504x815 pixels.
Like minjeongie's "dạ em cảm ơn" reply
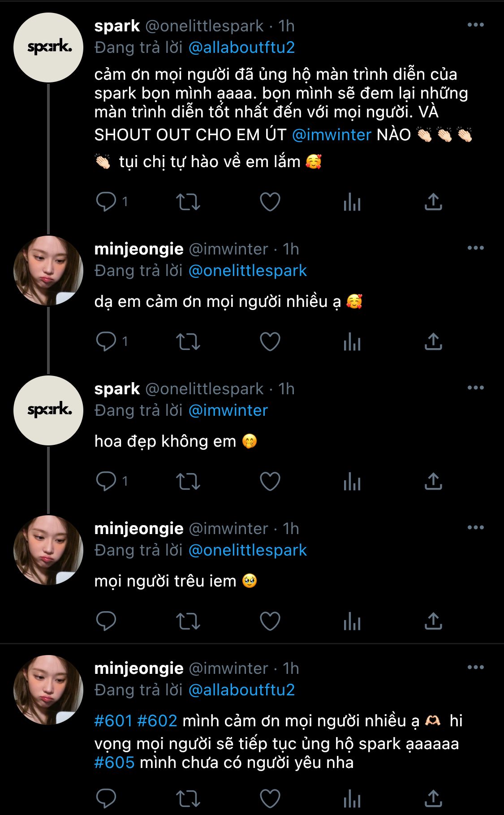point(270,341)
